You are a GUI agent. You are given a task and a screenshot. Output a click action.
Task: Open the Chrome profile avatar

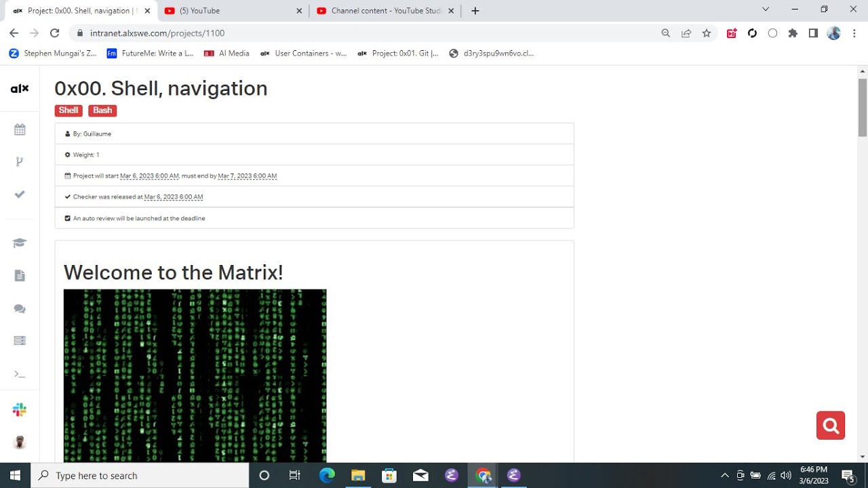[834, 33]
